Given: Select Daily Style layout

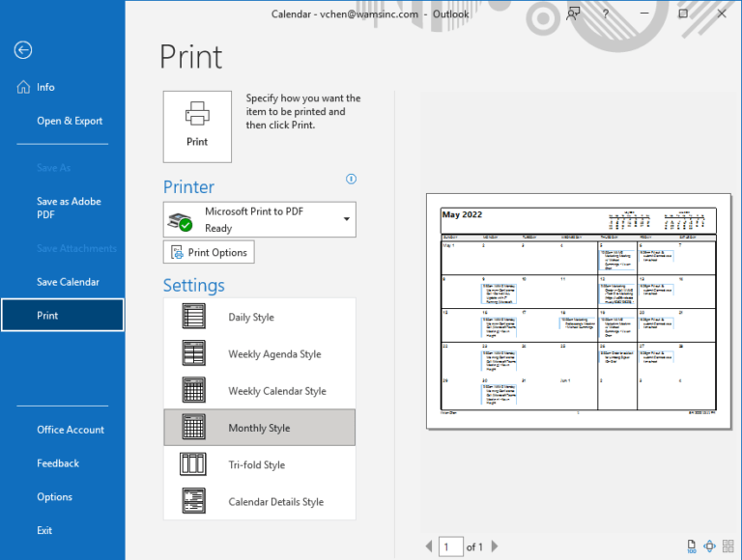Looking at the screenshot, I should tap(259, 317).
